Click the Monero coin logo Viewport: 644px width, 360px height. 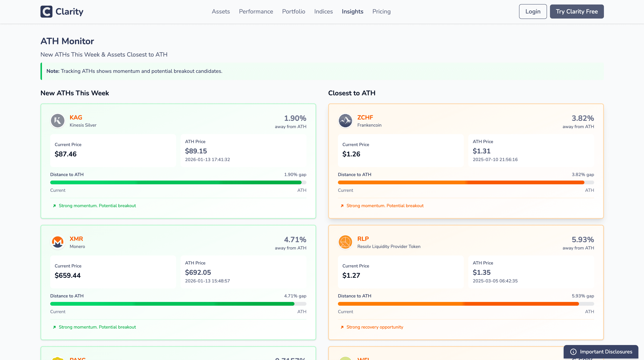(x=58, y=242)
